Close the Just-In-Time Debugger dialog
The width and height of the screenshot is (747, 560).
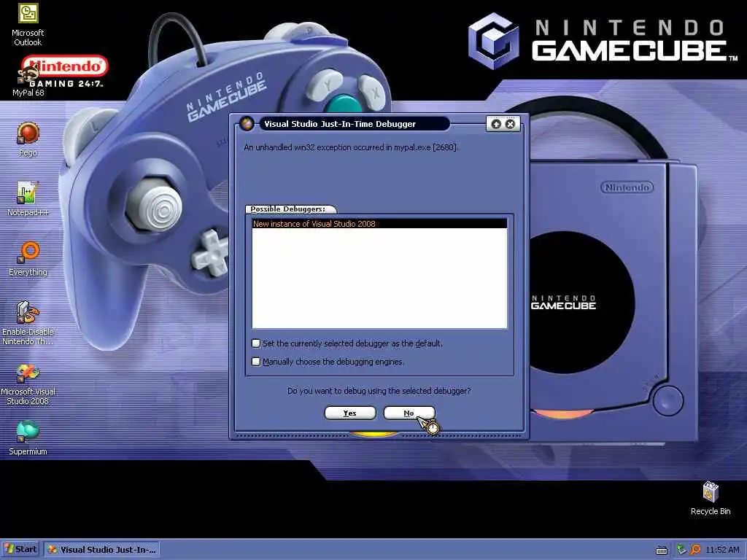click(510, 124)
